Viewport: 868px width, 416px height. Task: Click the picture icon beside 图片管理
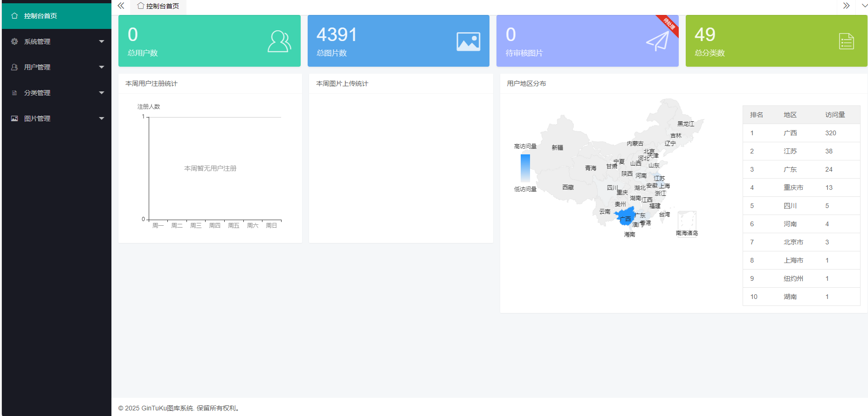[x=14, y=118]
